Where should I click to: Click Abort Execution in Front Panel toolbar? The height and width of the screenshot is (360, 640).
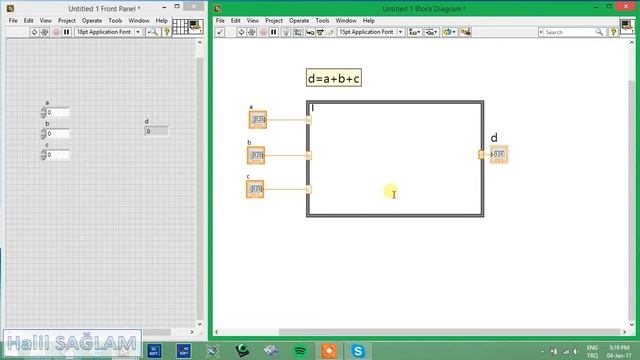click(56, 32)
